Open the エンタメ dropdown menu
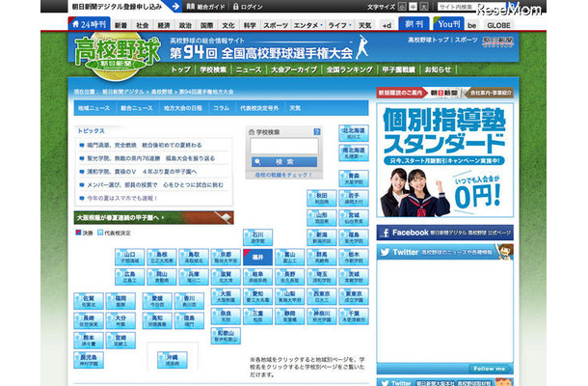Viewport: 588px width, 386px height. pos(307,25)
